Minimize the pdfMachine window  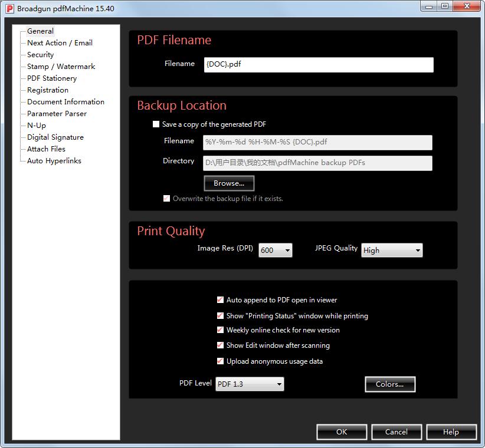429,6
